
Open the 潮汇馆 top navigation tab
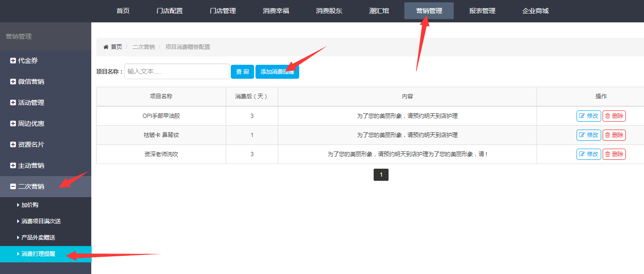[x=379, y=11]
